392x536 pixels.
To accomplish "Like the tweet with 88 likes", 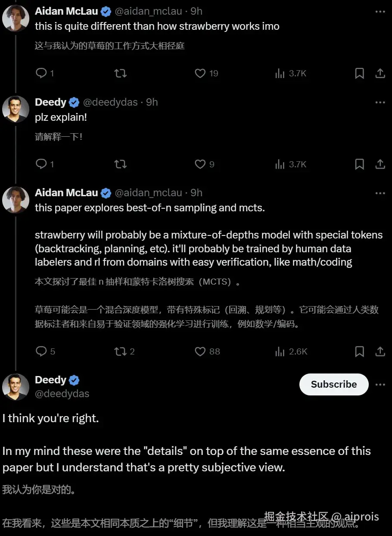I will [x=200, y=351].
